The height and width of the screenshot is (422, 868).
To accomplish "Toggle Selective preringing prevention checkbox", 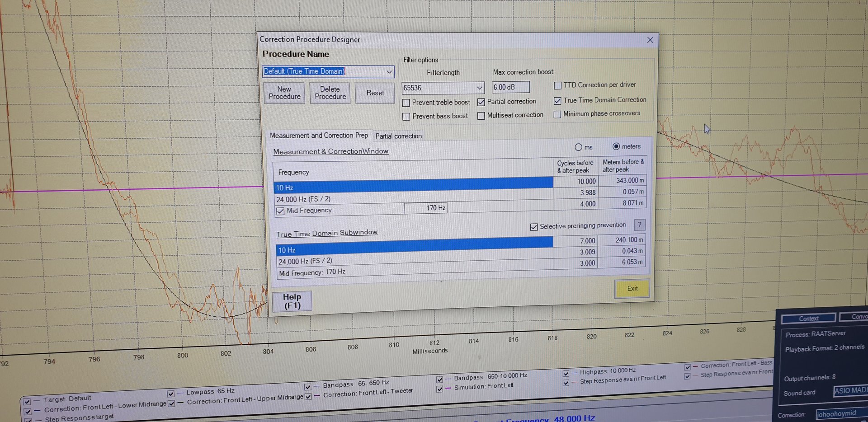I will pyautogui.click(x=534, y=227).
